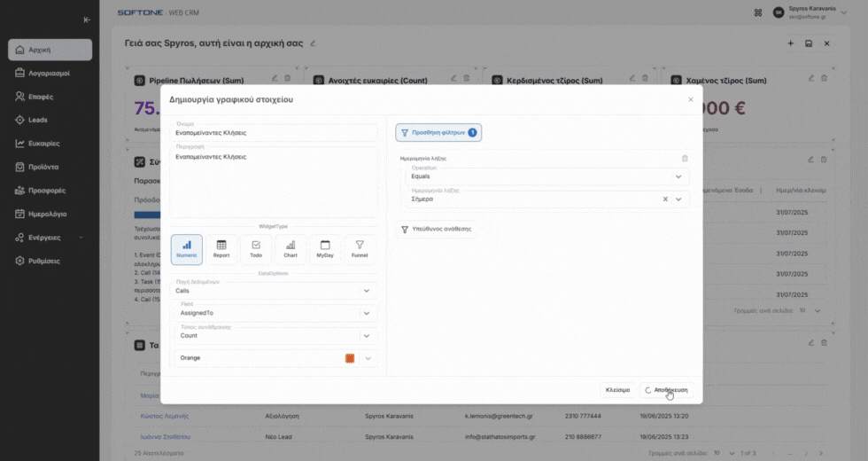868x461 pixels.
Task: Go to Ημερολόγιο in the sidebar
Action: (x=48, y=214)
